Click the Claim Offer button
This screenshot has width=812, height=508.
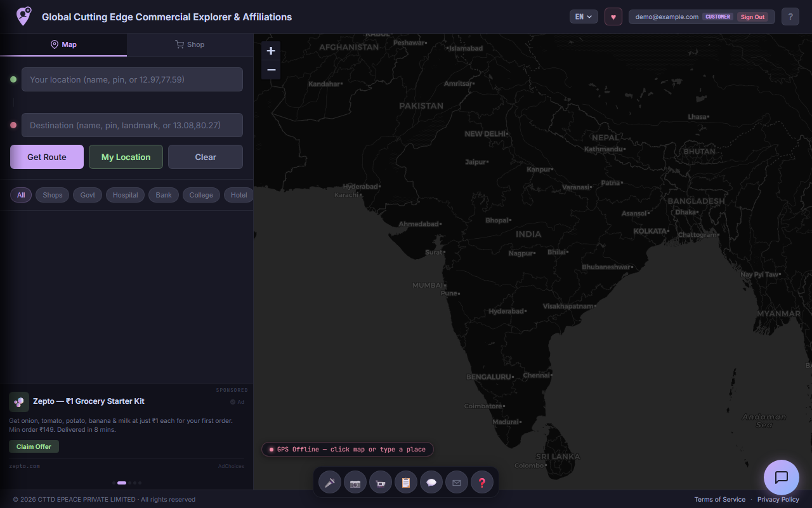click(34, 446)
